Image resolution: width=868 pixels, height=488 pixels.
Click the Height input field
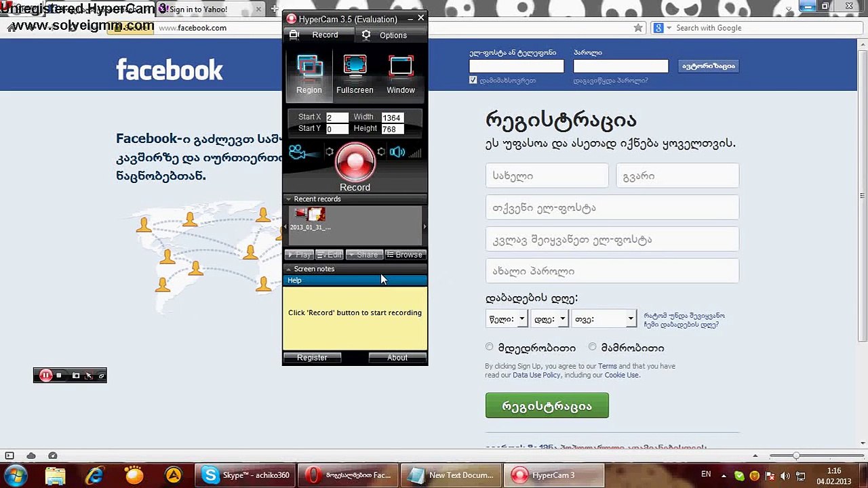(x=393, y=129)
